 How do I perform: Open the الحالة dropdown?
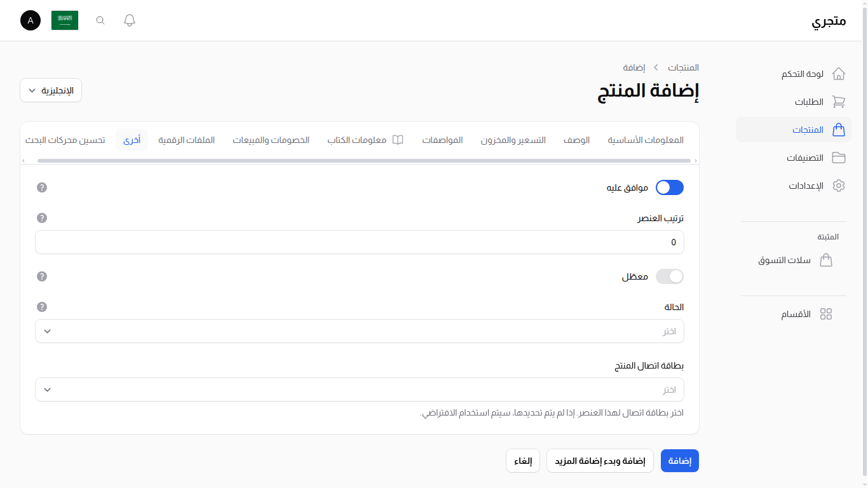(x=359, y=331)
